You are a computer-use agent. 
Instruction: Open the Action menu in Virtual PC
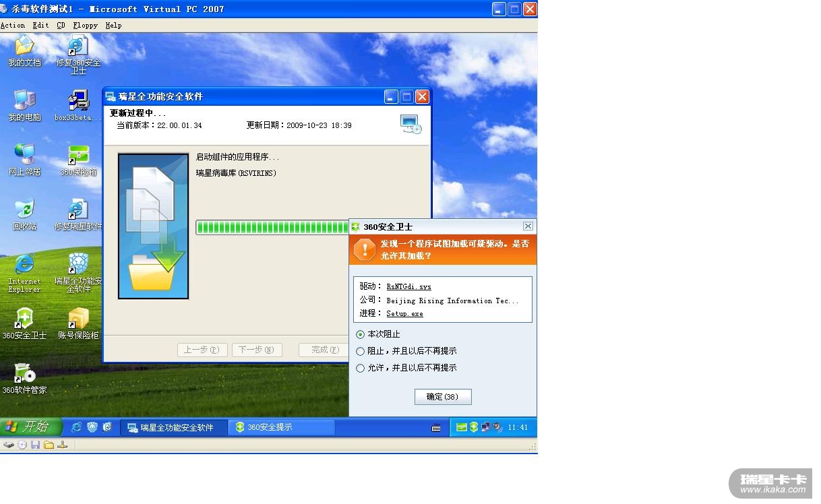click(x=13, y=25)
